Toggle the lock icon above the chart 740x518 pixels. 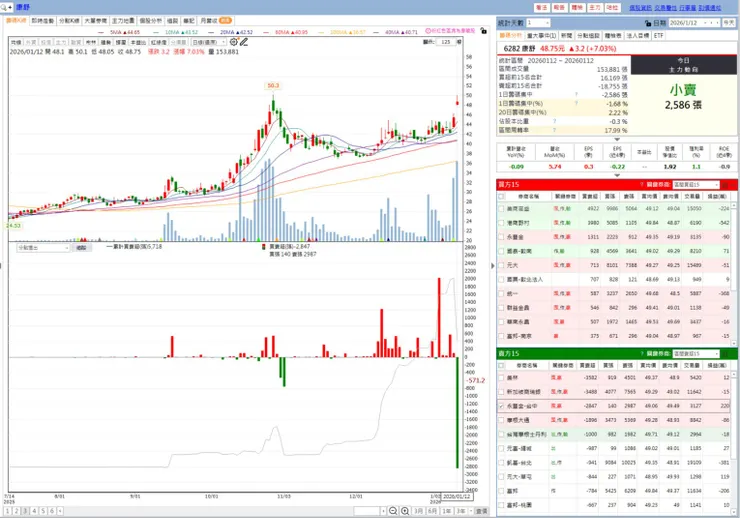pyautogui.click(x=483, y=31)
